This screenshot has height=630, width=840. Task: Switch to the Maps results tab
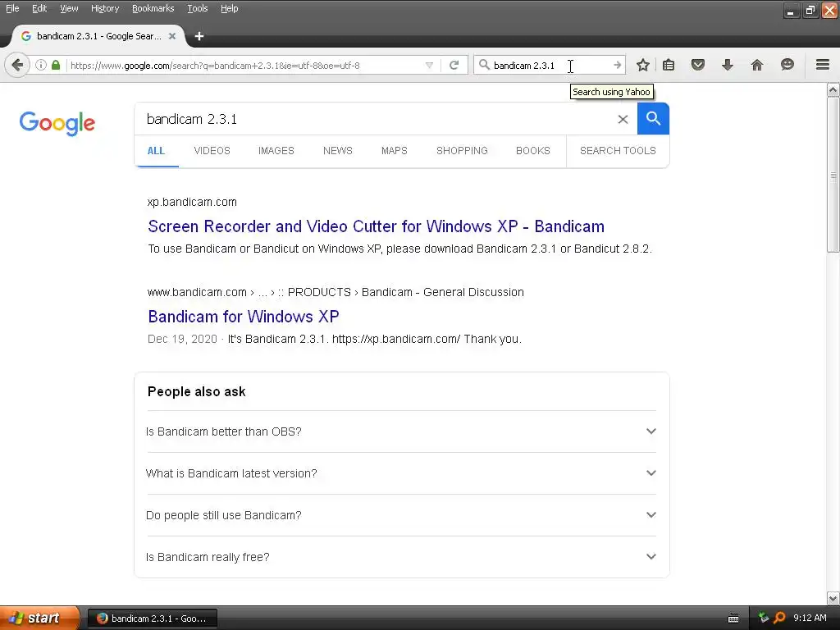point(395,151)
